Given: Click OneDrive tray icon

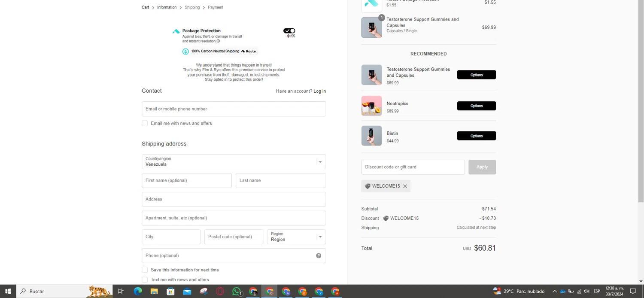Looking at the screenshot, I should click(x=562, y=291).
